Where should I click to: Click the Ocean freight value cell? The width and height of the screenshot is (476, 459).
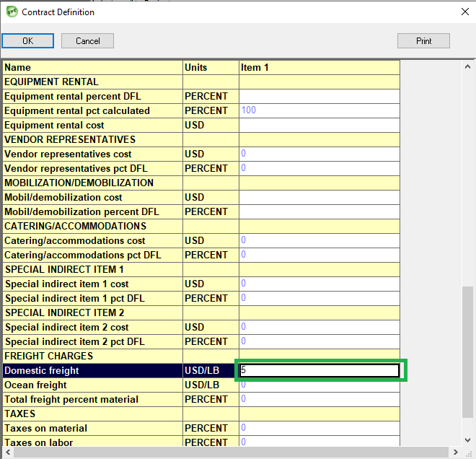click(x=319, y=385)
